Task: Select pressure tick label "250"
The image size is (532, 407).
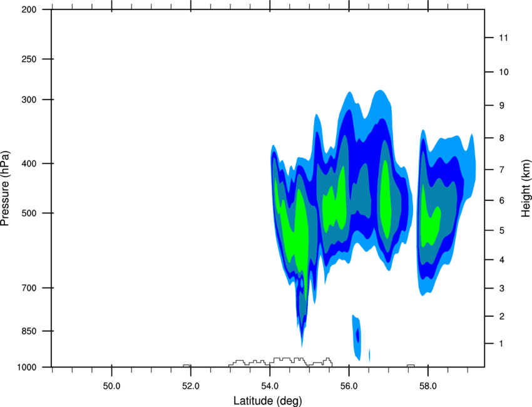Action: tap(29, 59)
